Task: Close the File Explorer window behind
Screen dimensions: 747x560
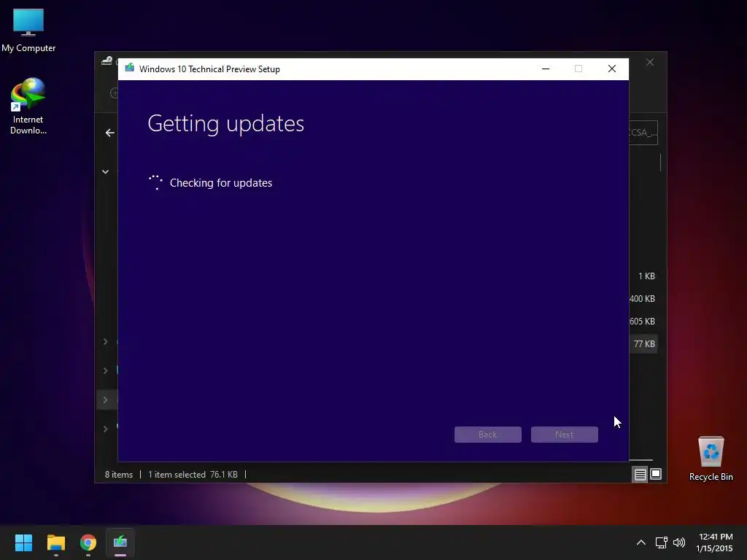Action: point(650,63)
